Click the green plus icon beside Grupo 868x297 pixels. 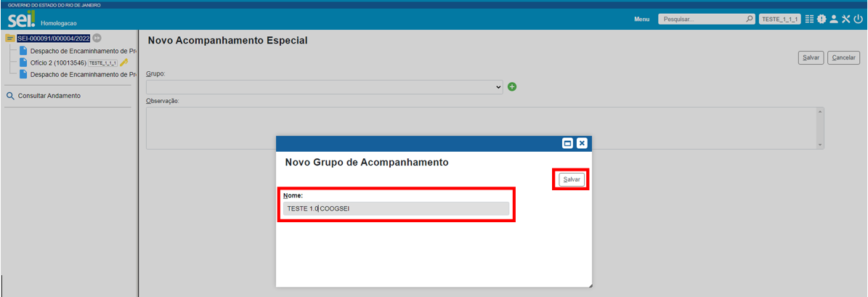coord(512,87)
